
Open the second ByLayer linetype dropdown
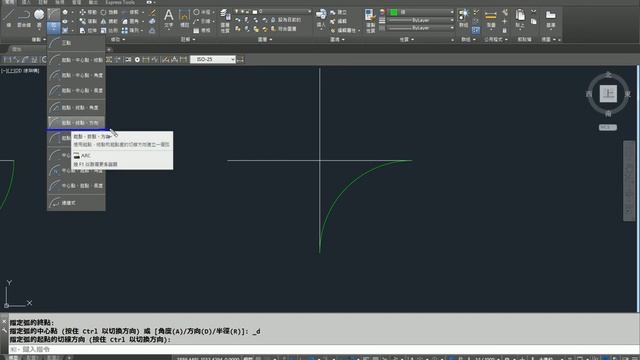pyautogui.click(x=420, y=28)
